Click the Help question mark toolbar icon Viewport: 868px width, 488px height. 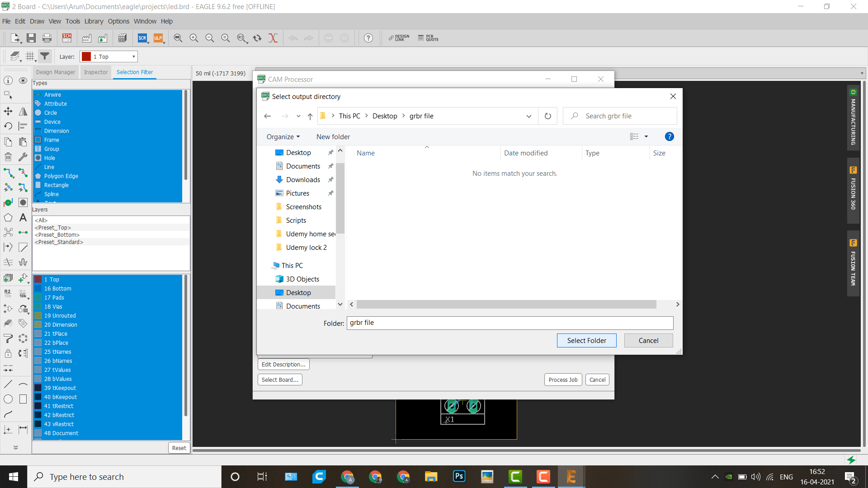(368, 38)
